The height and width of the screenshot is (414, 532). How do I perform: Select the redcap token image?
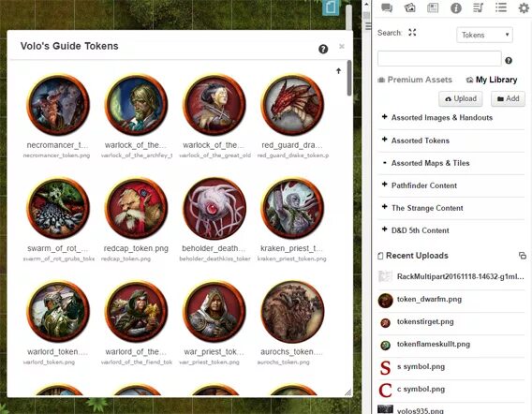[137, 208]
